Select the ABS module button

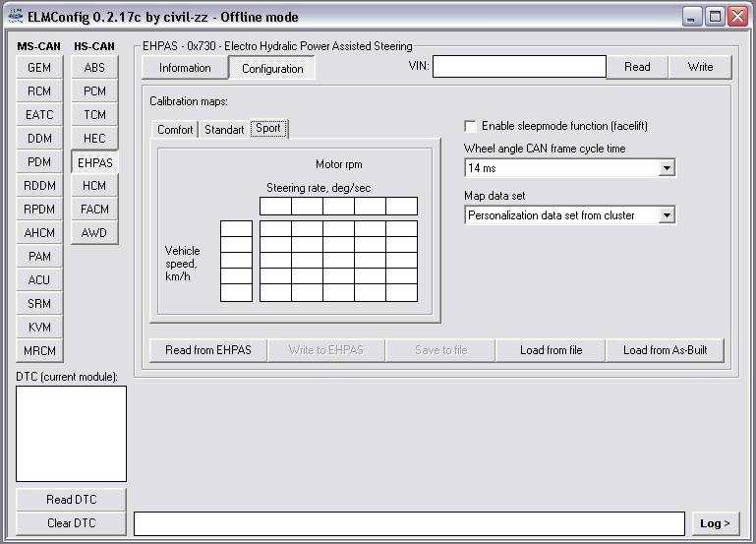point(94,68)
